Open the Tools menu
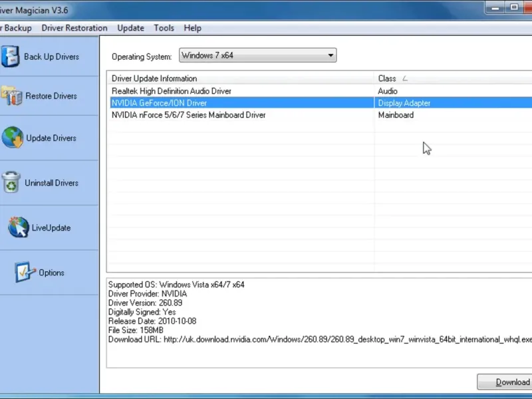Viewport: 532px width, 399px height. 164,28
